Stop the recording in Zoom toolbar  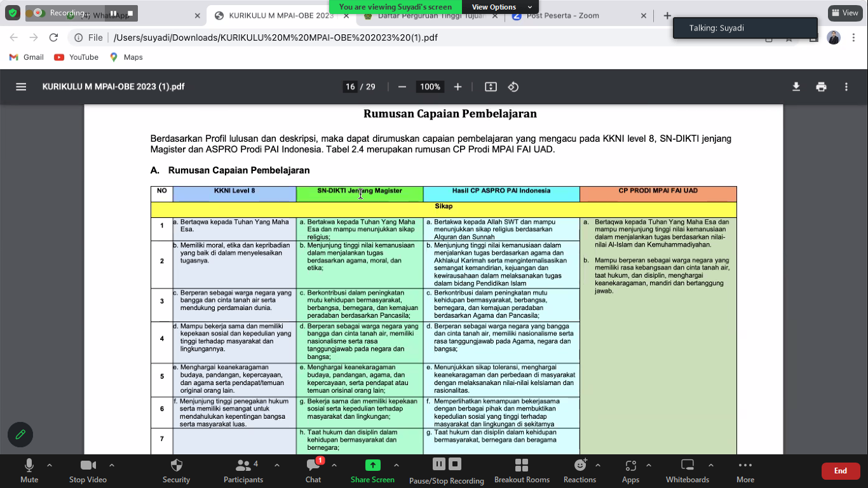(454, 464)
